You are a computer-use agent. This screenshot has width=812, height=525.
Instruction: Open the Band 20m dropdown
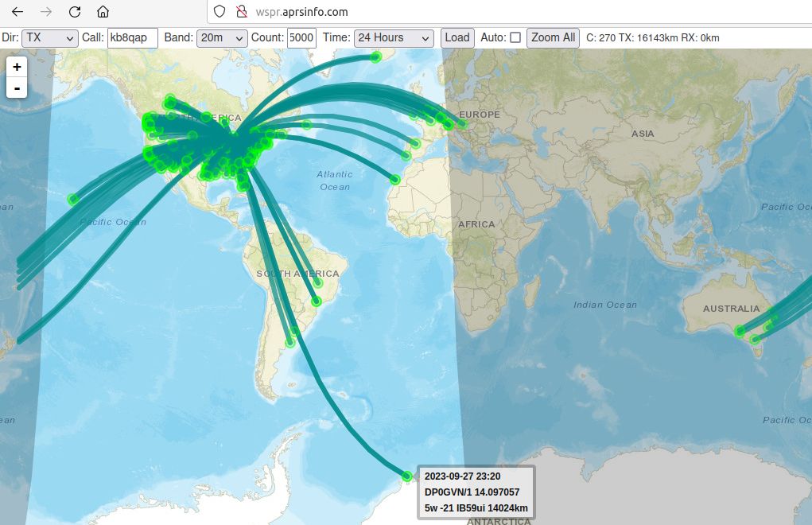click(x=222, y=38)
